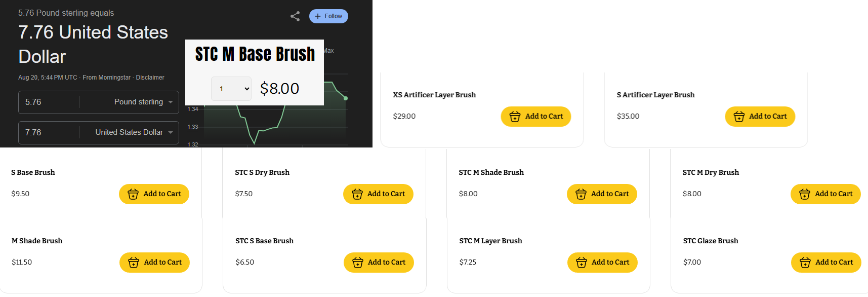The width and height of the screenshot is (868, 297).
Task: Click basket icon for STC M Layer Brush
Action: coord(582,263)
